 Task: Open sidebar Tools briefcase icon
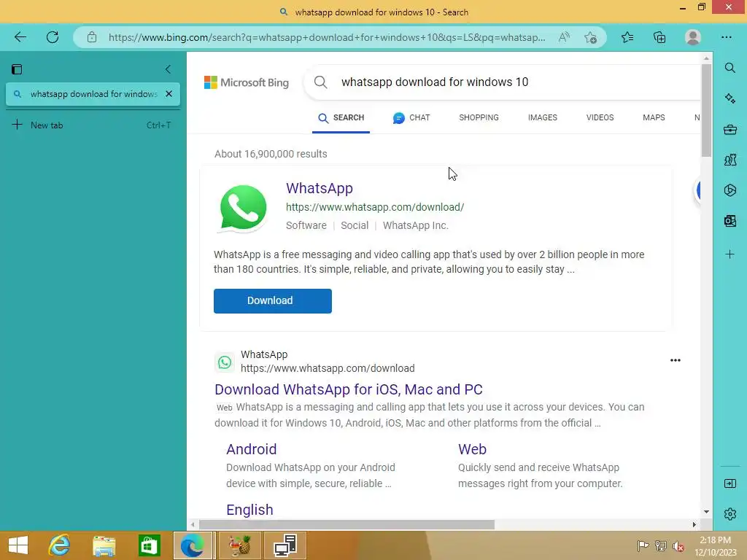pyautogui.click(x=729, y=130)
